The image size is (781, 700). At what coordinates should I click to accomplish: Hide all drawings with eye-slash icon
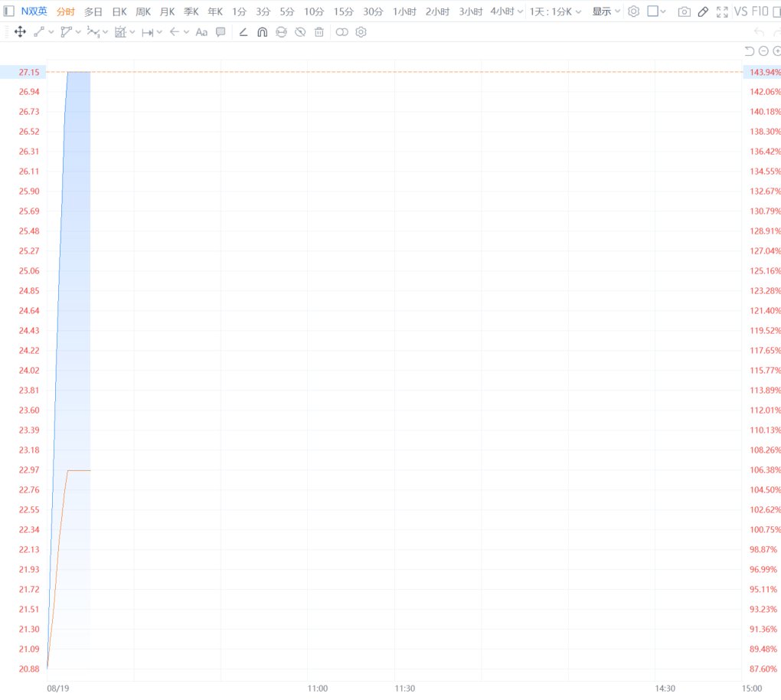[300, 32]
